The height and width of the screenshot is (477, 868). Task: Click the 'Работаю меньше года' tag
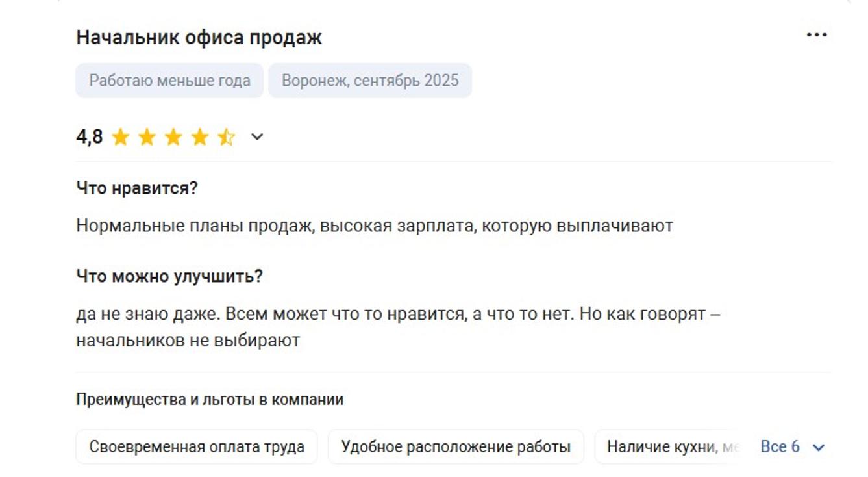click(x=169, y=80)
